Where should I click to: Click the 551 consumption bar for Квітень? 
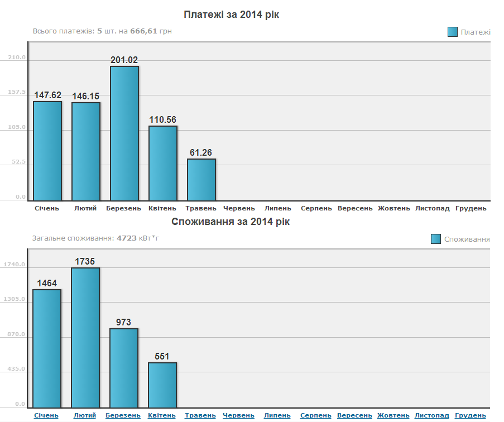(x=162, y=385)
